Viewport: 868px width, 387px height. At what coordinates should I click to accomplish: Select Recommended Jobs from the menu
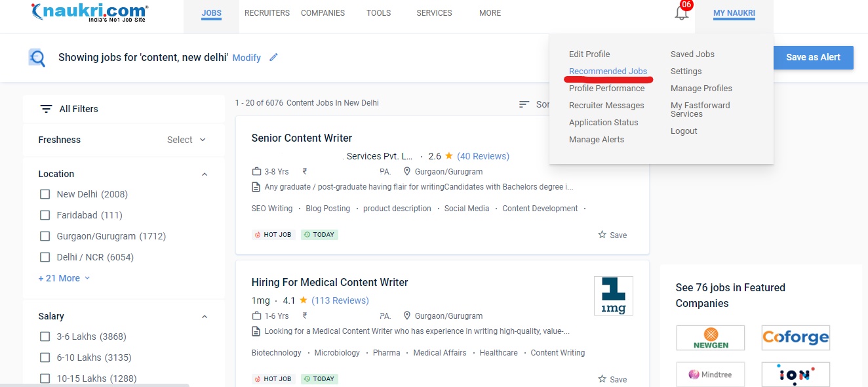coord(608,71)
